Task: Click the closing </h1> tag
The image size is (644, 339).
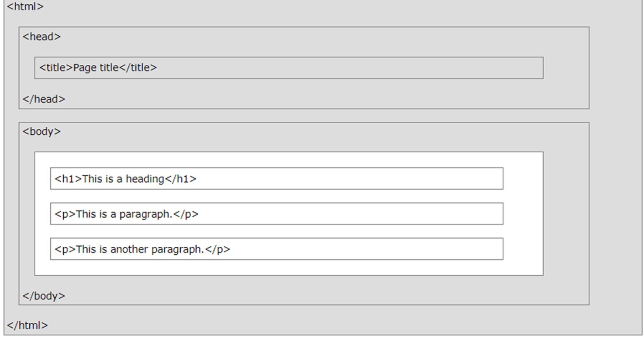Action: point(181,179)
